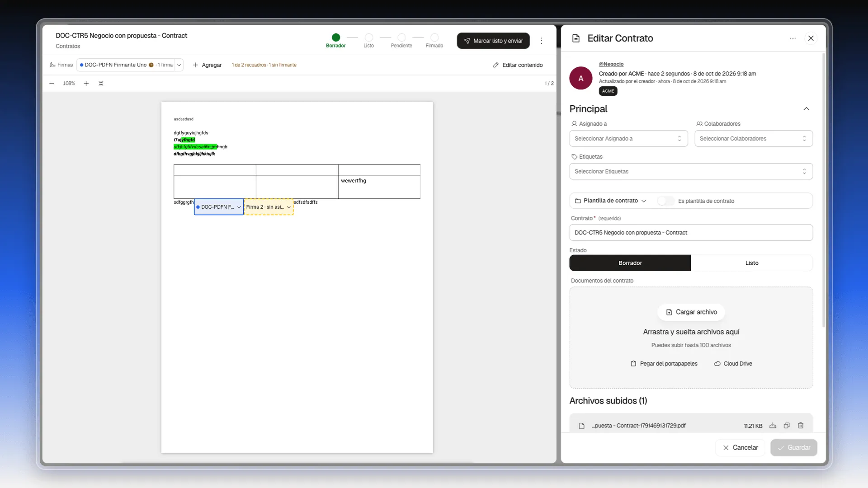Click the Etiquetas tag icon

574,157
